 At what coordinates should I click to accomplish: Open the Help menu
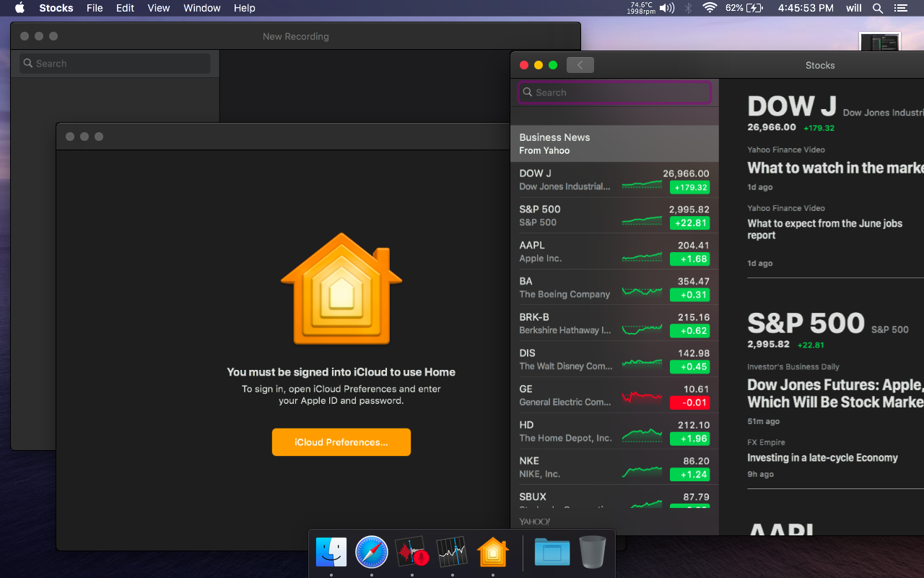[245, 8]
